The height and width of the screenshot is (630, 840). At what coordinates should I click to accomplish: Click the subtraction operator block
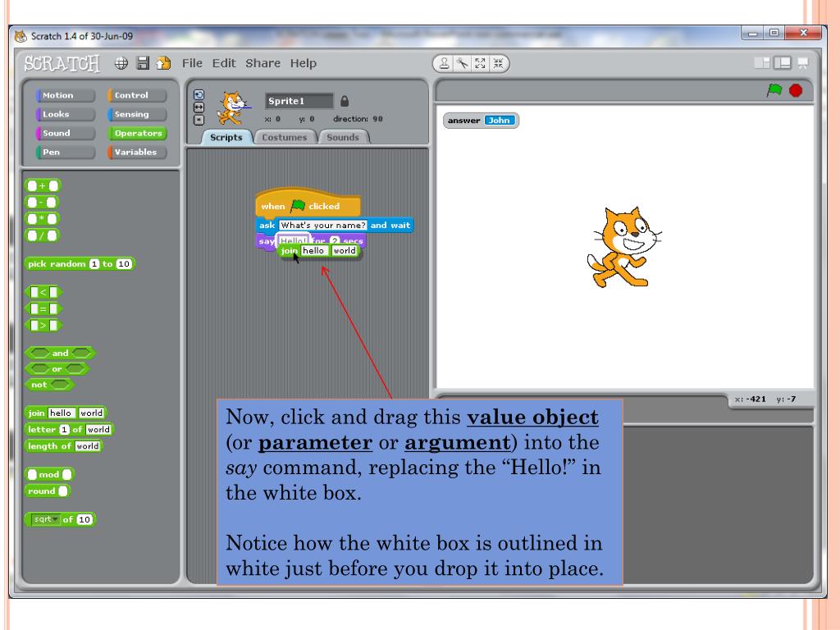(x=42, y=203)
